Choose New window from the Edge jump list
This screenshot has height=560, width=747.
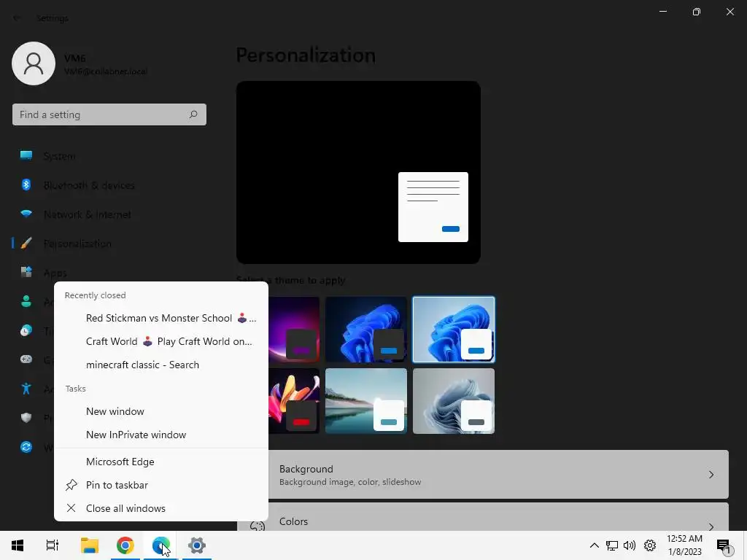(161, 411)
